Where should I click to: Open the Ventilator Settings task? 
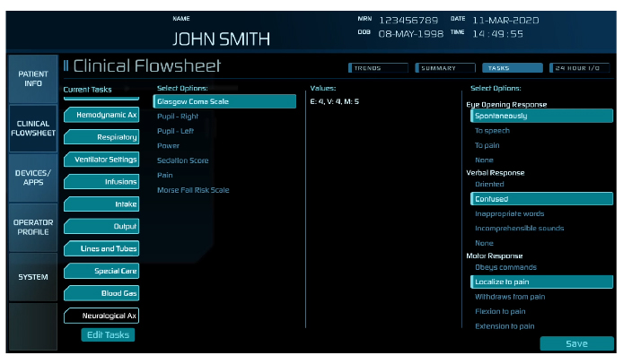tap(101, 160)
